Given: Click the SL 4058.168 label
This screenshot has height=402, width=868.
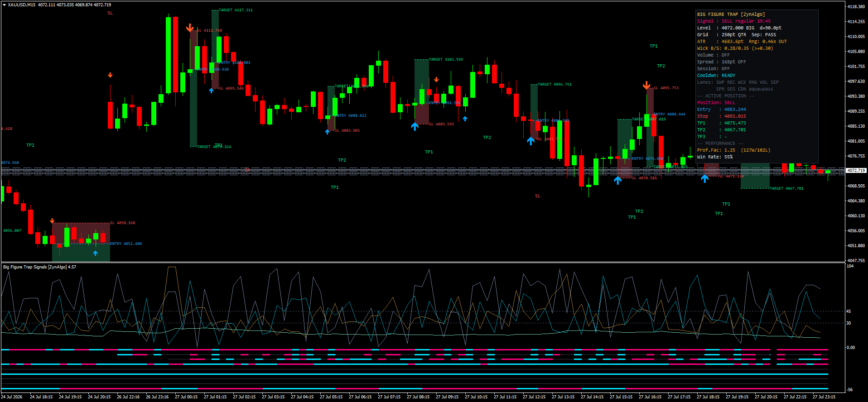Looking at the screenshot, I should coord(122,223).
